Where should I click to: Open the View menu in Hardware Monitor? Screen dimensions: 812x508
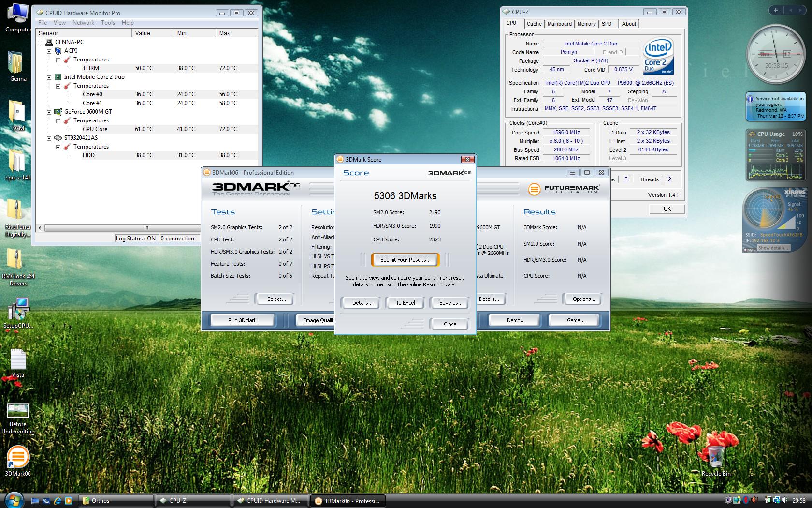pos(59,23)
